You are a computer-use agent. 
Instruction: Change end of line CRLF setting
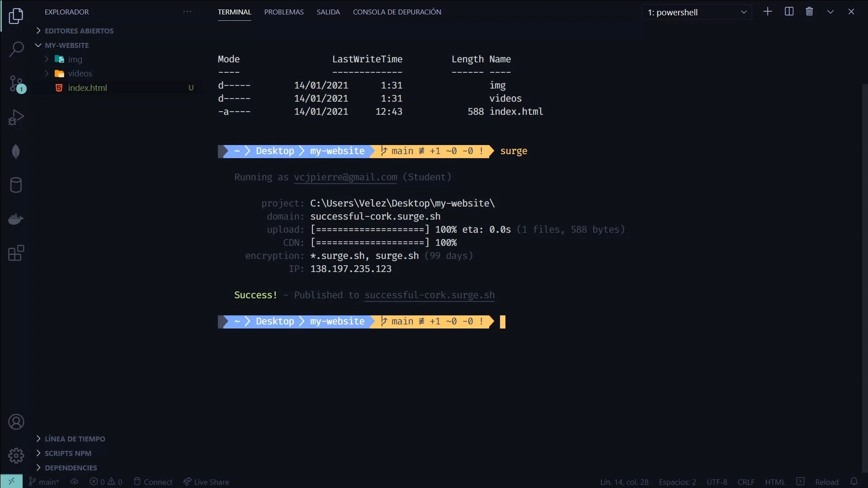[746, 482]
